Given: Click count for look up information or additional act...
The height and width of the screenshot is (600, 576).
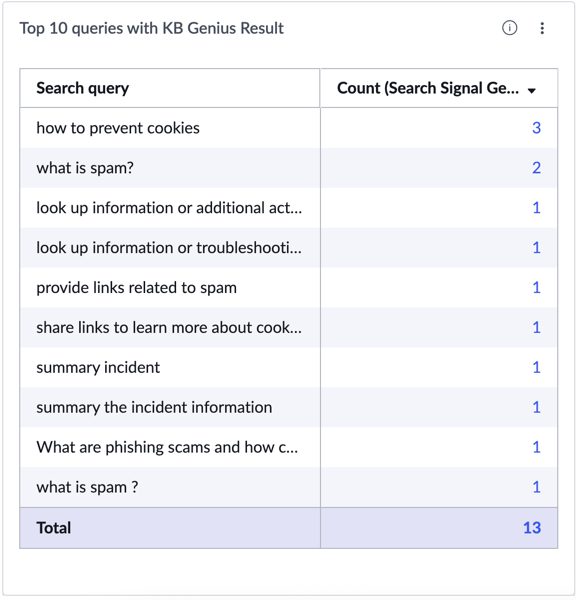Looking at the screenshot, I should 536,208.
